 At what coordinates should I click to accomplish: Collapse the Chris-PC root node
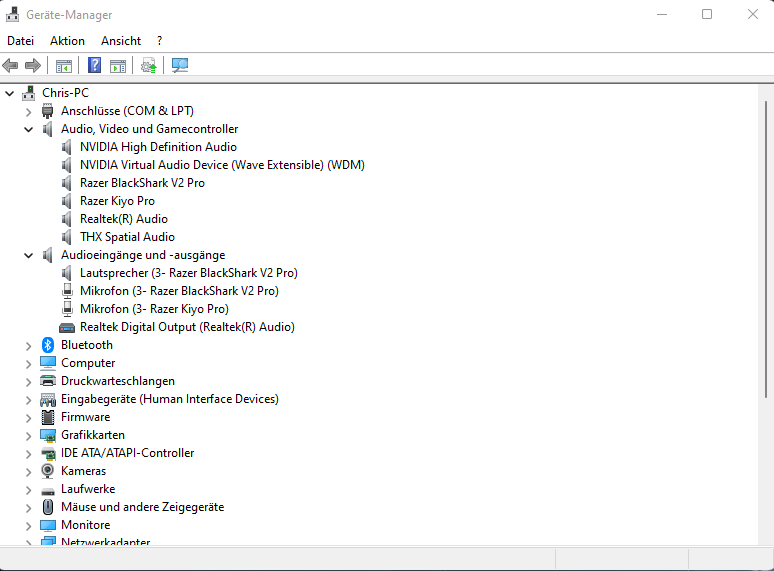click(x=9, y=93)
